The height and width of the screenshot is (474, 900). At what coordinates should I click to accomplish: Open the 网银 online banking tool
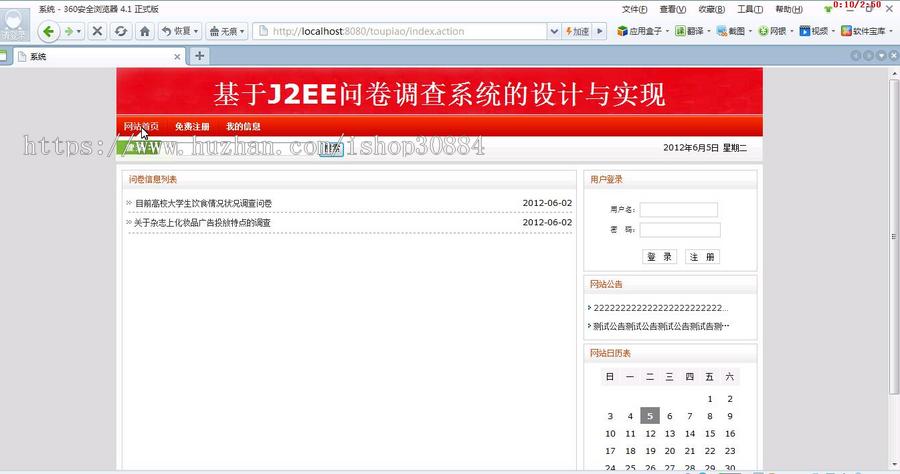pyautogui.click(x=772, y=31)
